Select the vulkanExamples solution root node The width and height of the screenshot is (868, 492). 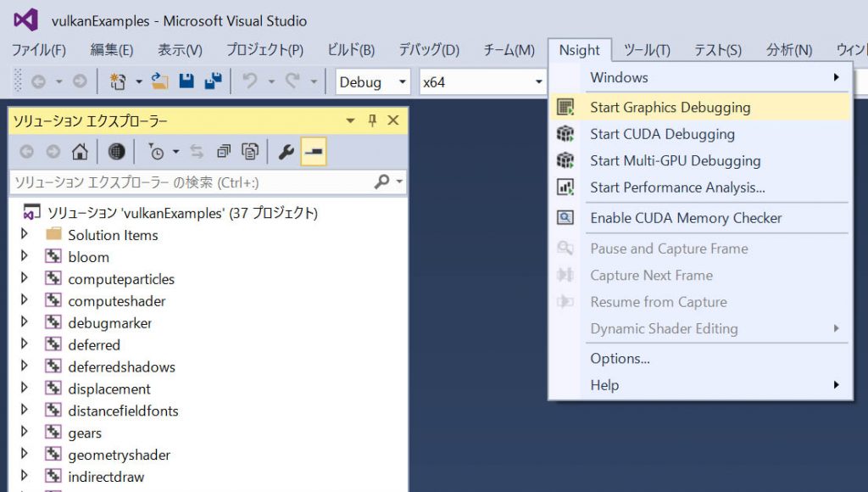click(x=182, y=213)
